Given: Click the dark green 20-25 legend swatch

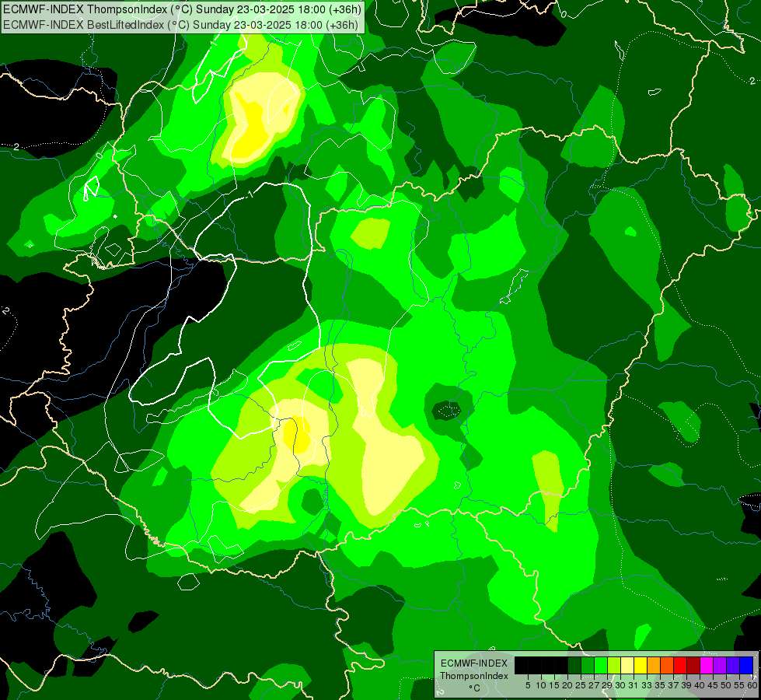Looking at the screenshot, I should click(x=574, y=665).
